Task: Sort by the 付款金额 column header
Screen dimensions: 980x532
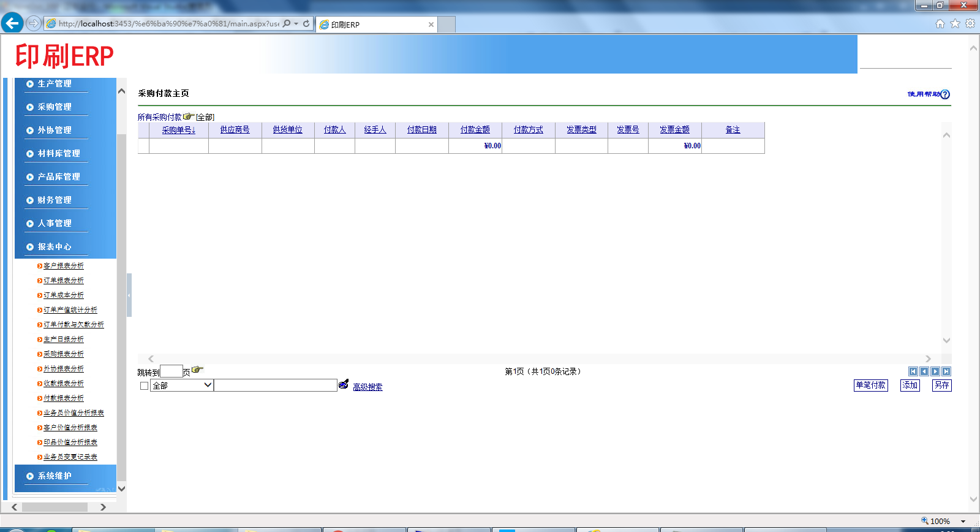Action: [475, 130]
